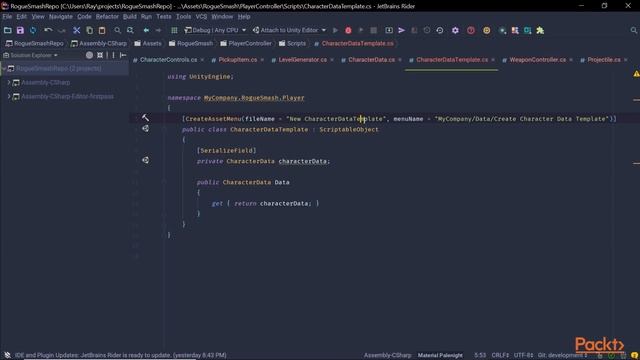Click the Copy icon in toolbar
The height and width of the screenshot is (360, 640).
coord(89,30)
